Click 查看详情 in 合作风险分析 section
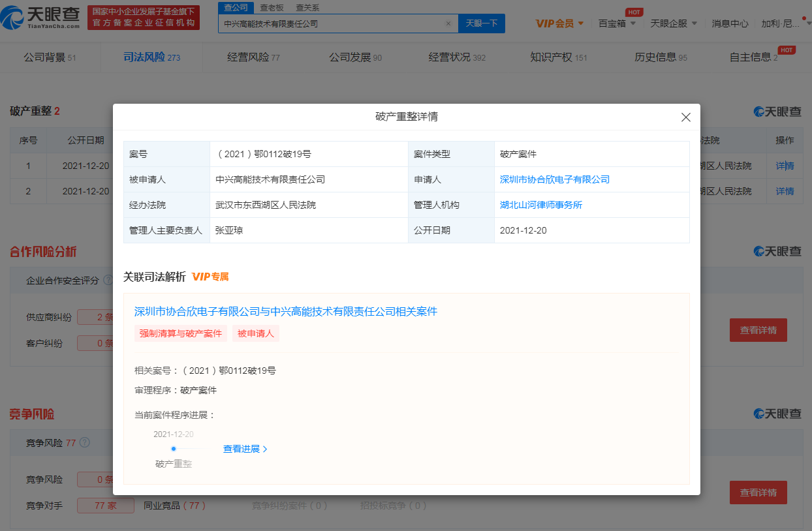 pyautogui.click(x=758, y=330)
